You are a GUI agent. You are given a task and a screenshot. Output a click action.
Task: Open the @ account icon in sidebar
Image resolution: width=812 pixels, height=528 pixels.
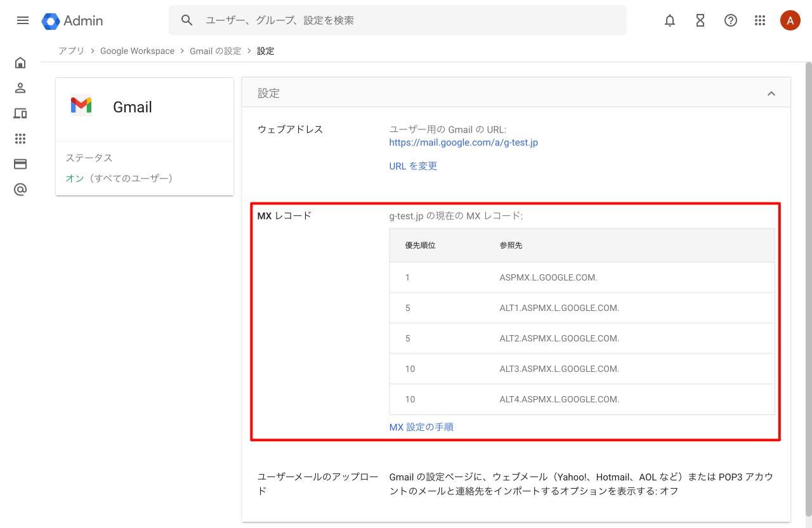click(x=20, y=190)
